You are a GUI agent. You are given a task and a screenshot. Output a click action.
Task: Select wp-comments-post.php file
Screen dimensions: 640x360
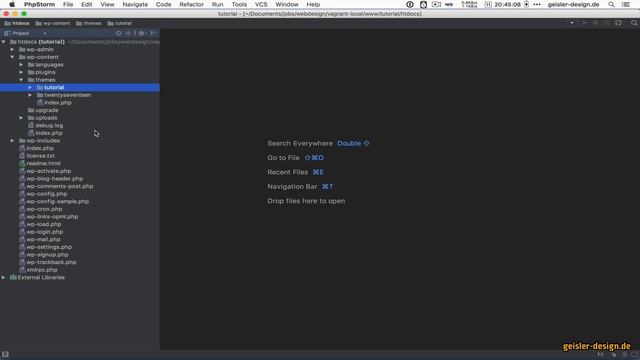tap(60, 187)
